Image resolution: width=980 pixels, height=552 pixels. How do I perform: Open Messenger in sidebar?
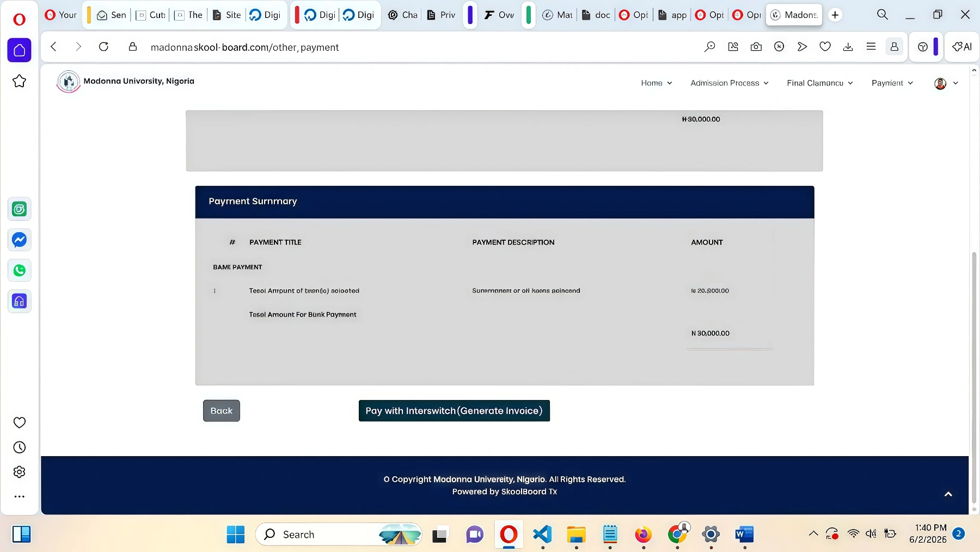point(19,240)
